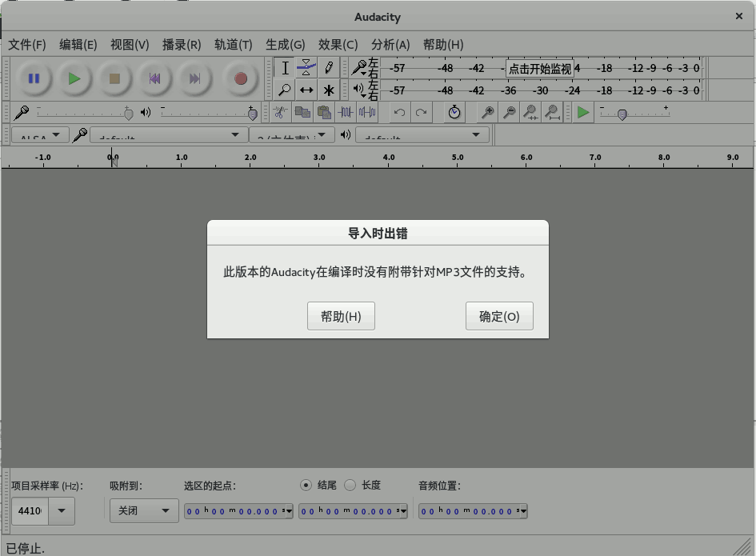756x556 pixels.
Task: Select the Multi-tool asterisk
Action: pyautogui.click(x=328, y=90)
